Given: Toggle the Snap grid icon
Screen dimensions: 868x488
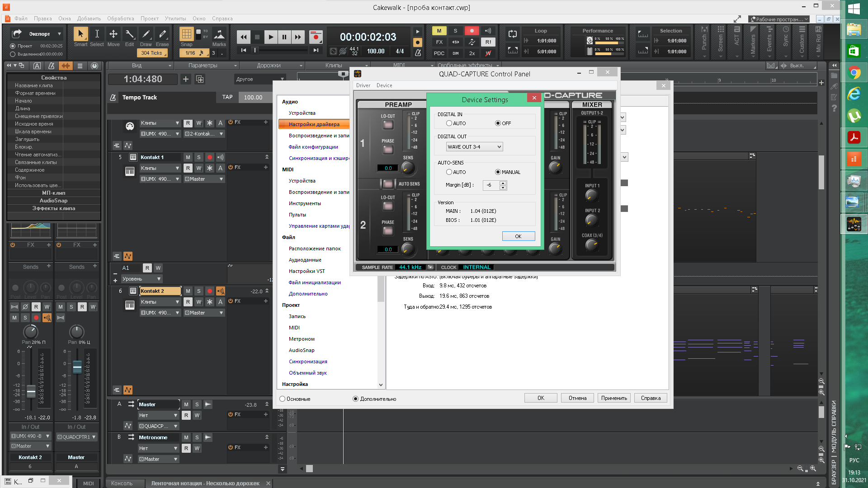Looking at the screenshot, I should (186, 34).
